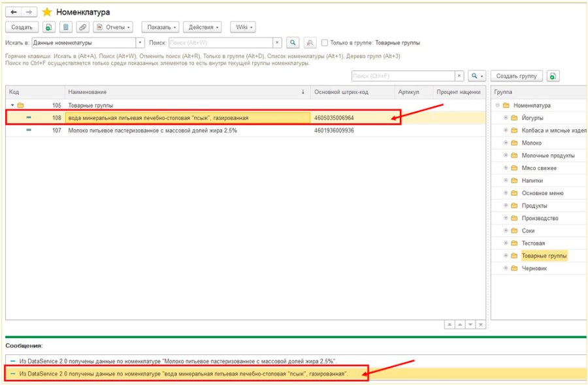The height and width of the screenshot is (385, 588).
Task: Click the Создать группу button
Action: [x=517, y=76]
